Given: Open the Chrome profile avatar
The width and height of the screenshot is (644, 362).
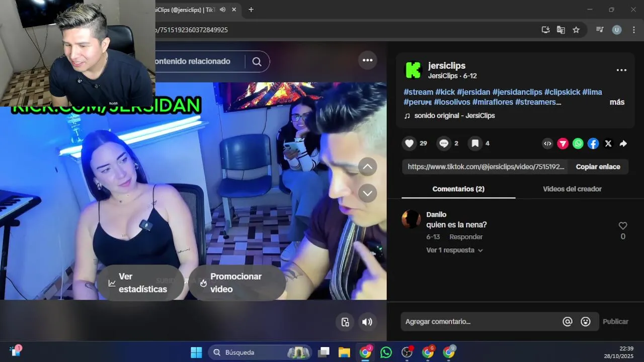Looking at the screenshot, I should point(617,30).
